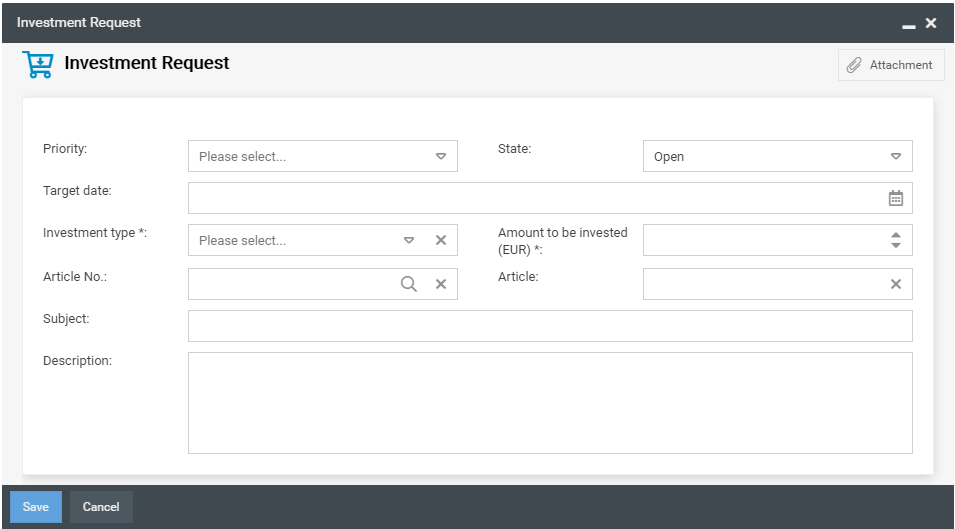955x529 pixels.
Task: Click the Article No. search magnifier
Action: click(409, 284)
